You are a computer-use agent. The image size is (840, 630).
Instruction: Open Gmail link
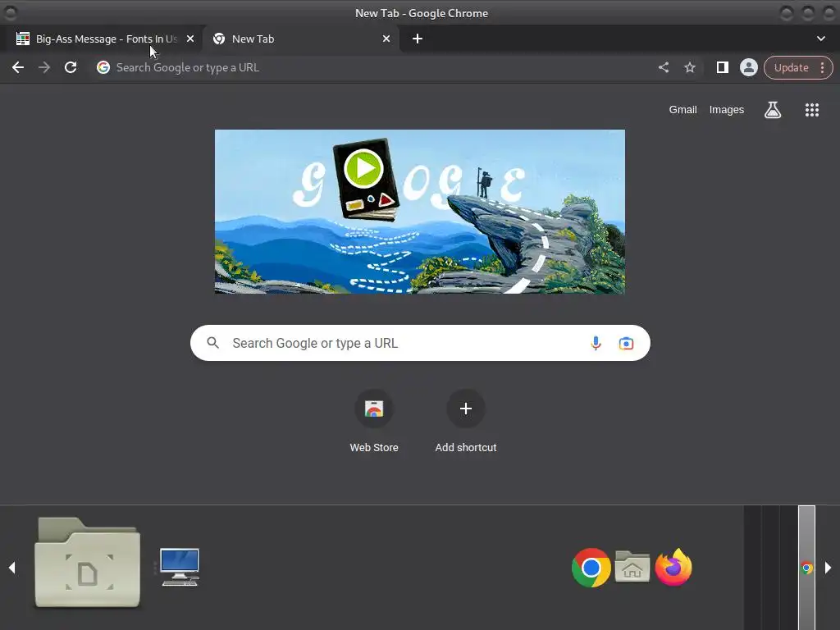683,110
